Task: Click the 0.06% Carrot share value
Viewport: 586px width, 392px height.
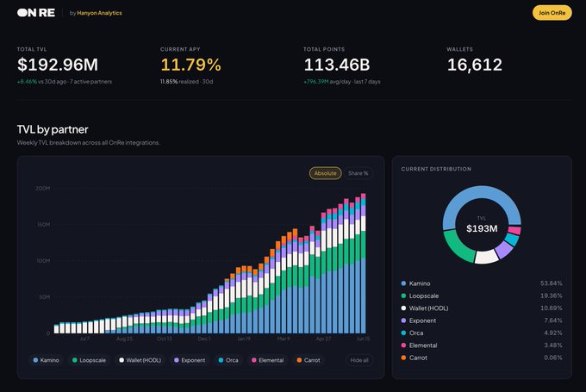Action: [552, 358]
